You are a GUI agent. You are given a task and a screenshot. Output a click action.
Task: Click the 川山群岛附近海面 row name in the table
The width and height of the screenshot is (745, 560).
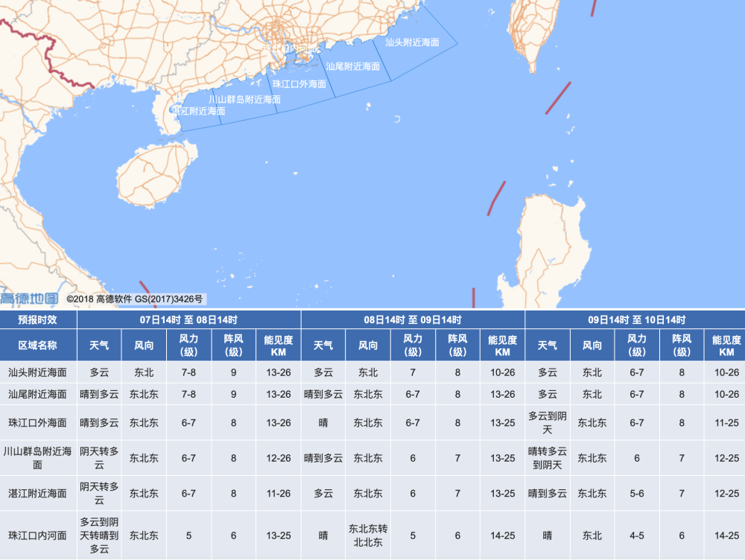pyautogui.click(x=38, y=458)
